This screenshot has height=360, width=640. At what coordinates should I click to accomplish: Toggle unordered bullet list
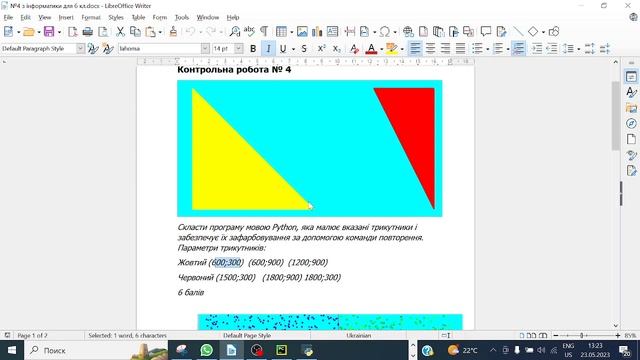click(x=477, y=49)
